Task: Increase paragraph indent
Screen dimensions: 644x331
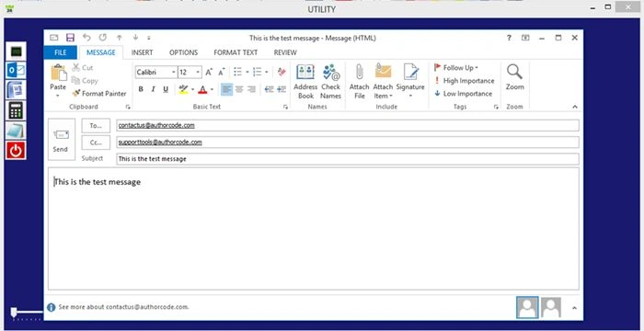Action: point(282,89)
